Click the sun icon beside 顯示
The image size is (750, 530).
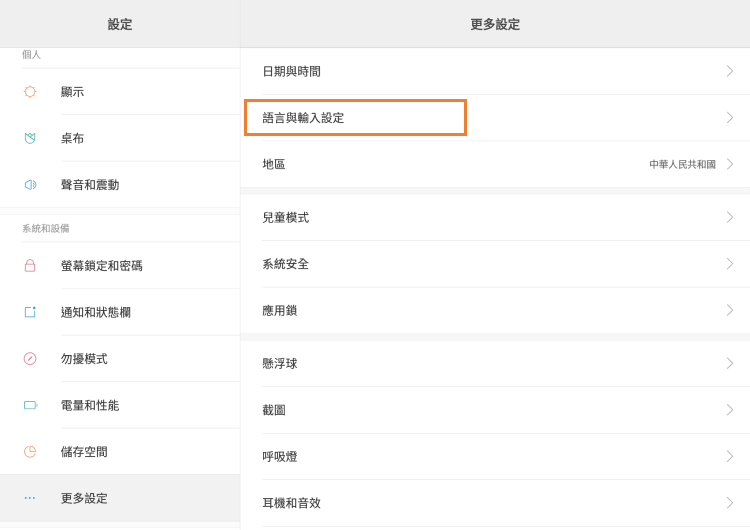tap(30, 91)
